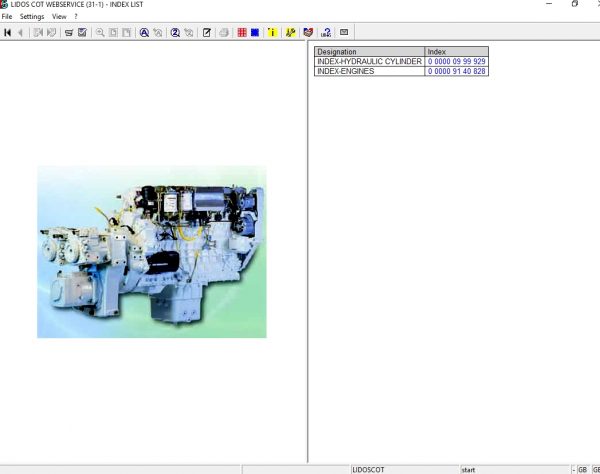
Task: Select INDEX-HYDRAULIC CYLINDER designation row
Action: [369, 62]
